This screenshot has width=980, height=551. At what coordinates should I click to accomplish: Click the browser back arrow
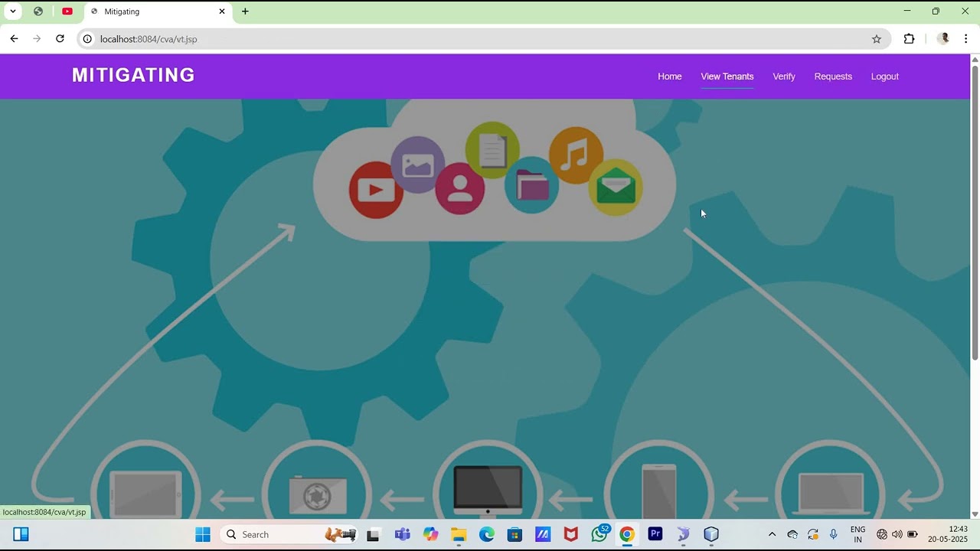[14, 39]
